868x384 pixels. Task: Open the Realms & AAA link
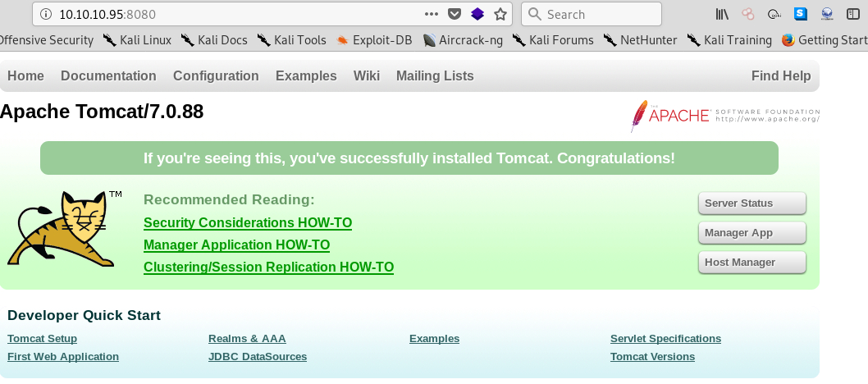[247, 339]
